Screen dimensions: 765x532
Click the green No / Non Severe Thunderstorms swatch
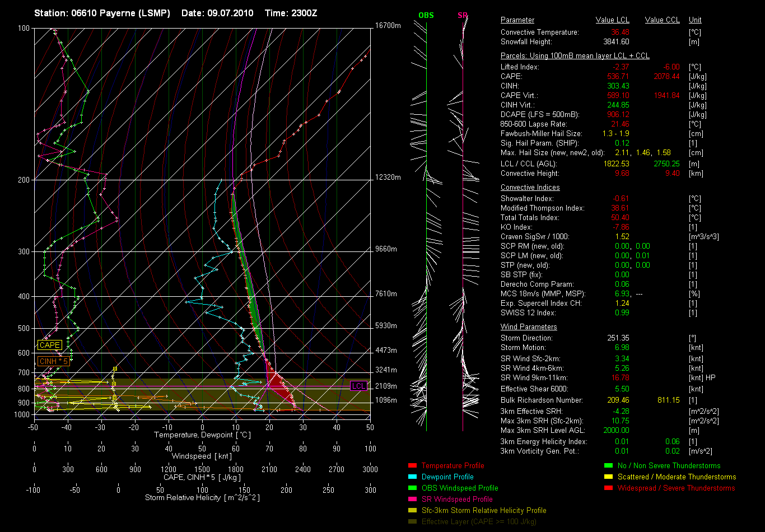point(609,465)
